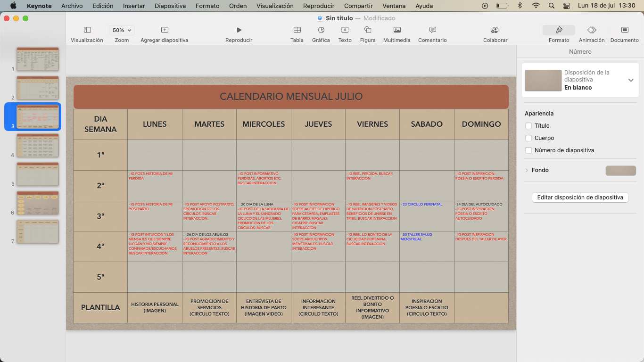This screenshot has height=362, width=644.
Task: Open the Diapositiva menu in menu bar
Action: tap(170, 6)
